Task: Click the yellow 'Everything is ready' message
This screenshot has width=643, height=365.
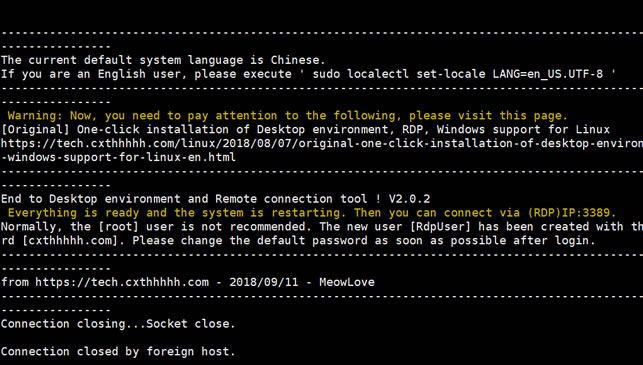Action: 312,213
